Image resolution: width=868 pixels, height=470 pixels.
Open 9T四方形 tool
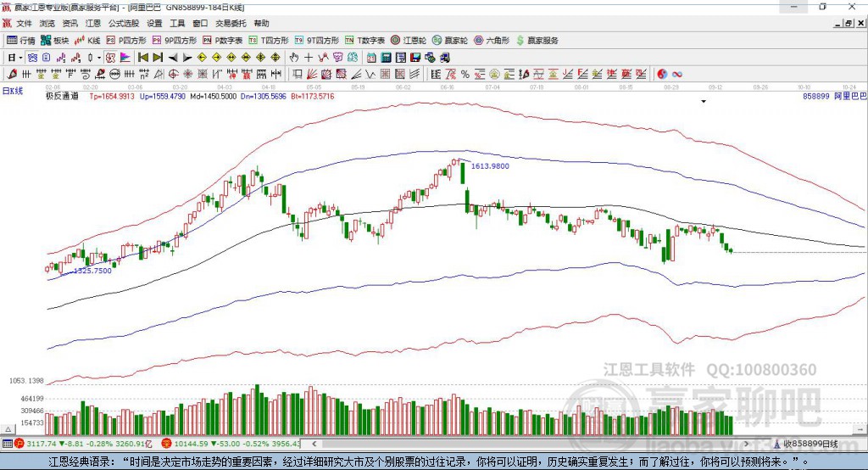click(x=316, y=41)
